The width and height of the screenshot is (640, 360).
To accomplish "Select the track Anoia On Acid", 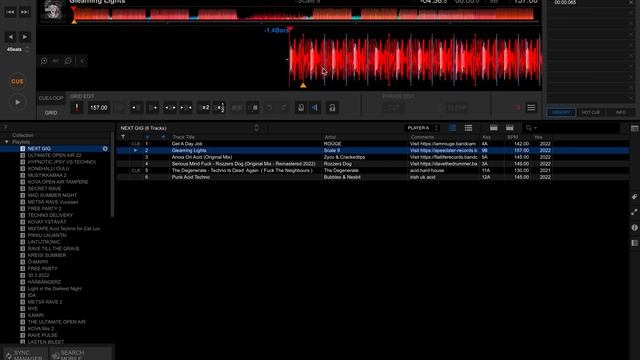I will point(202,157).
